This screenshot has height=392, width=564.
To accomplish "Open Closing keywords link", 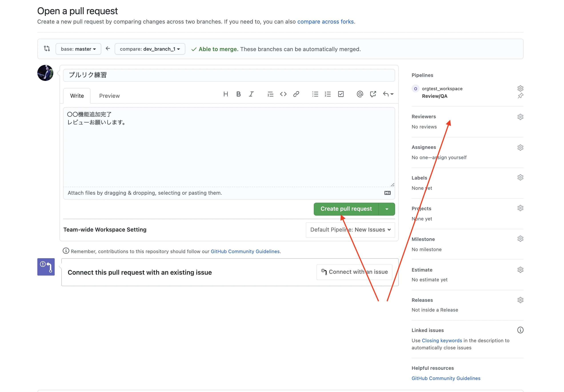I will (442, 340).
